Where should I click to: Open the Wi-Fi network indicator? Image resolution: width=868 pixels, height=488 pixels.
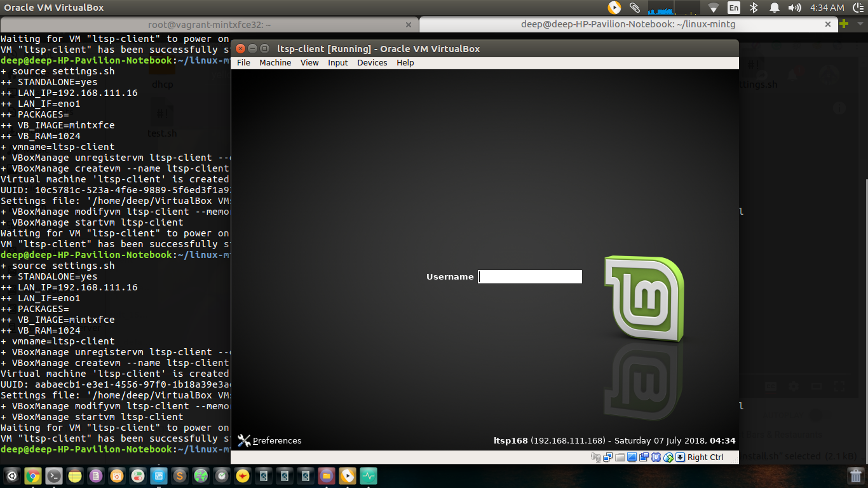[x=714, y=8]
